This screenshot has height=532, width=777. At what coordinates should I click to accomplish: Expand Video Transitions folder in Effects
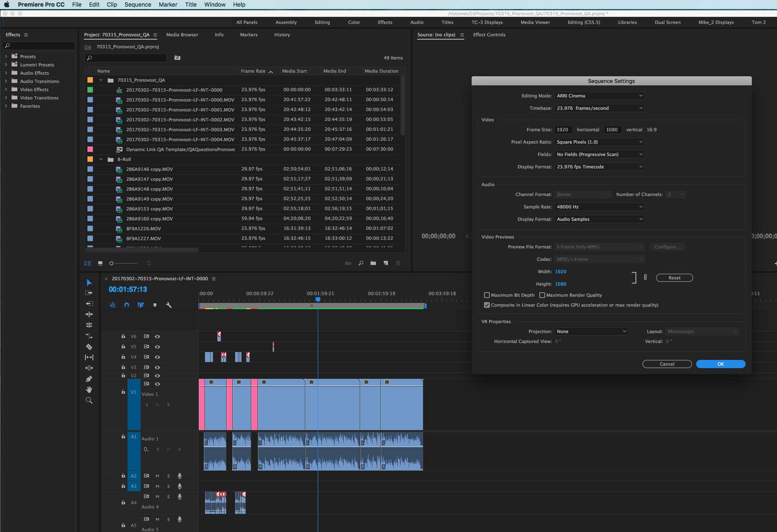[x=6, y=98]
